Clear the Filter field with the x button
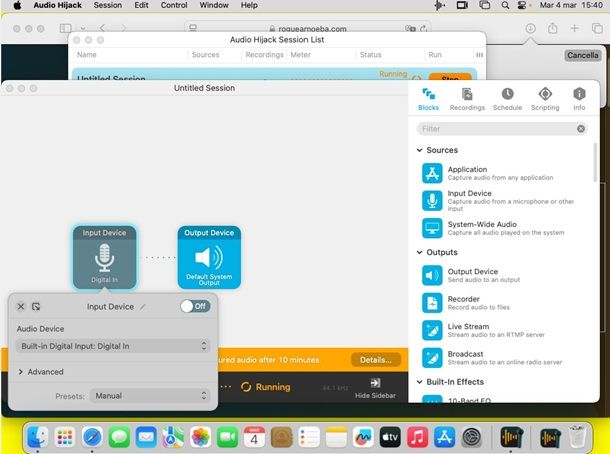 [581, 129]
